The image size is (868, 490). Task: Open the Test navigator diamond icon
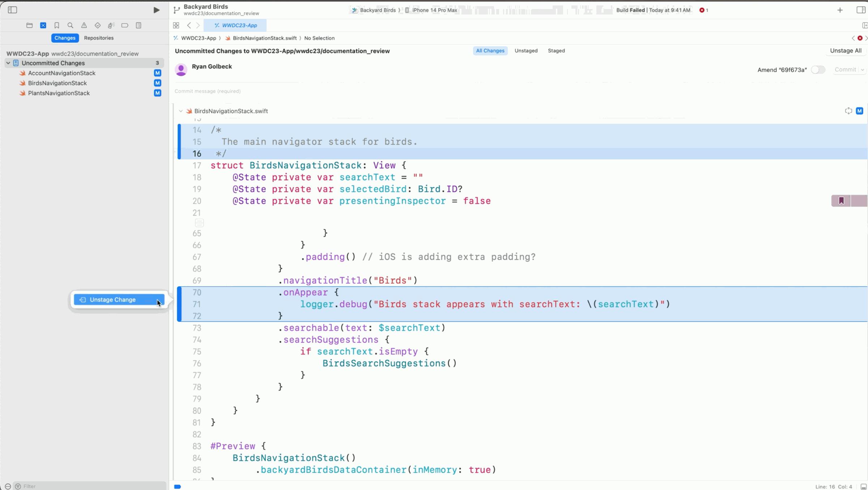pyautogui.click(x=97, y=25)
